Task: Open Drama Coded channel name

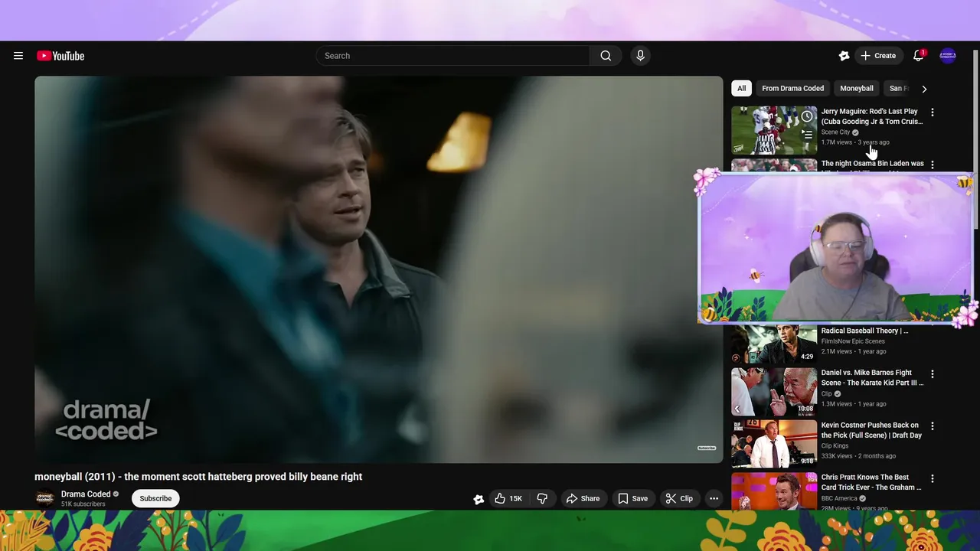Action: [86, 494]
